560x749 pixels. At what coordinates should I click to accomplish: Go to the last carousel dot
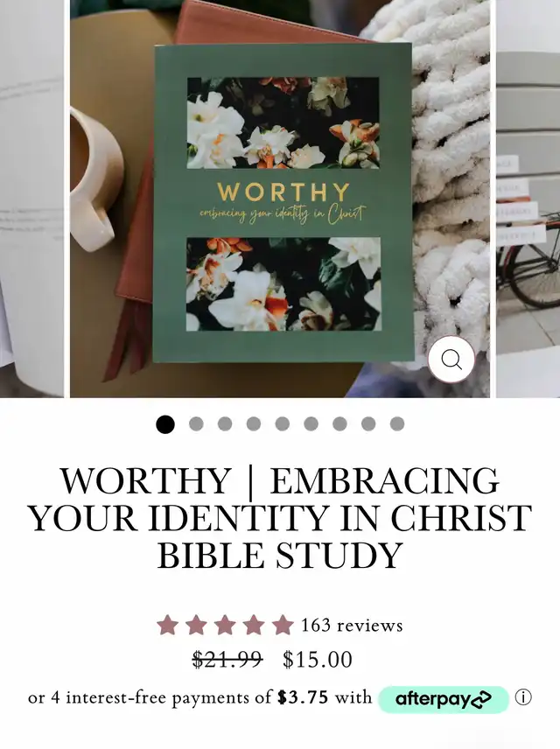[x=397, y=423]
